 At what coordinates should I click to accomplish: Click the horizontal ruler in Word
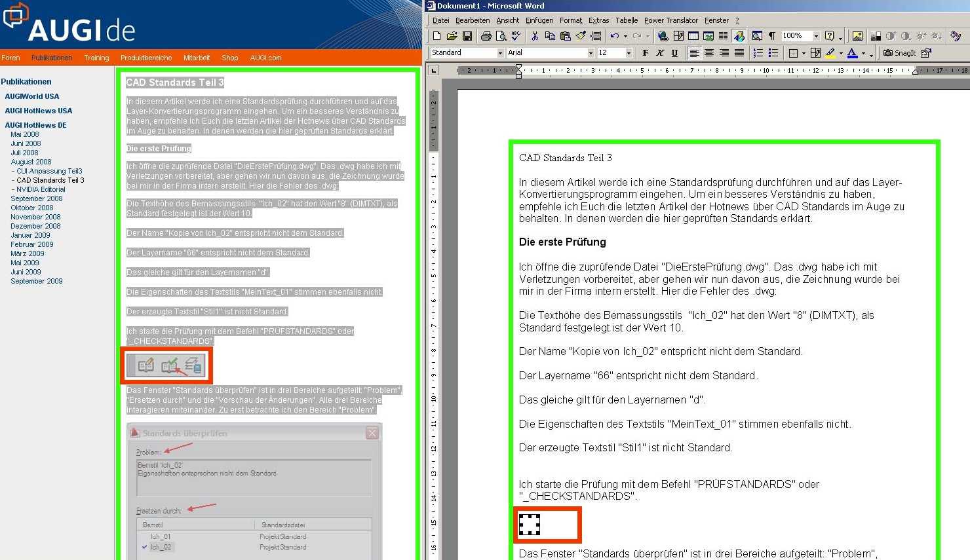point(712,70)
